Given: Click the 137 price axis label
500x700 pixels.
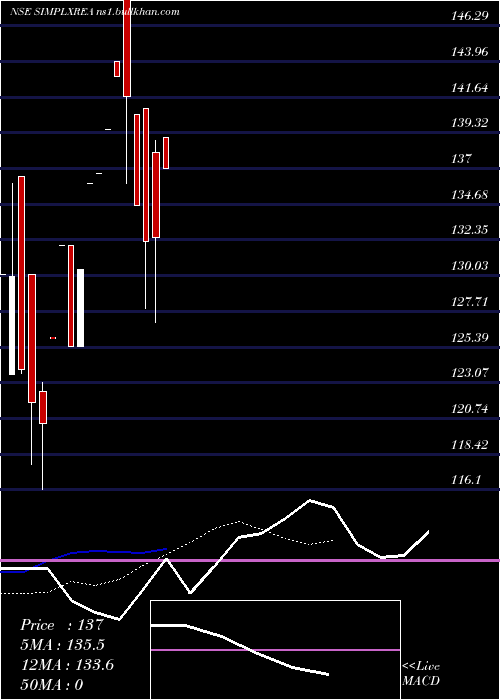Looking at the screenshot, I should [461, 158].
